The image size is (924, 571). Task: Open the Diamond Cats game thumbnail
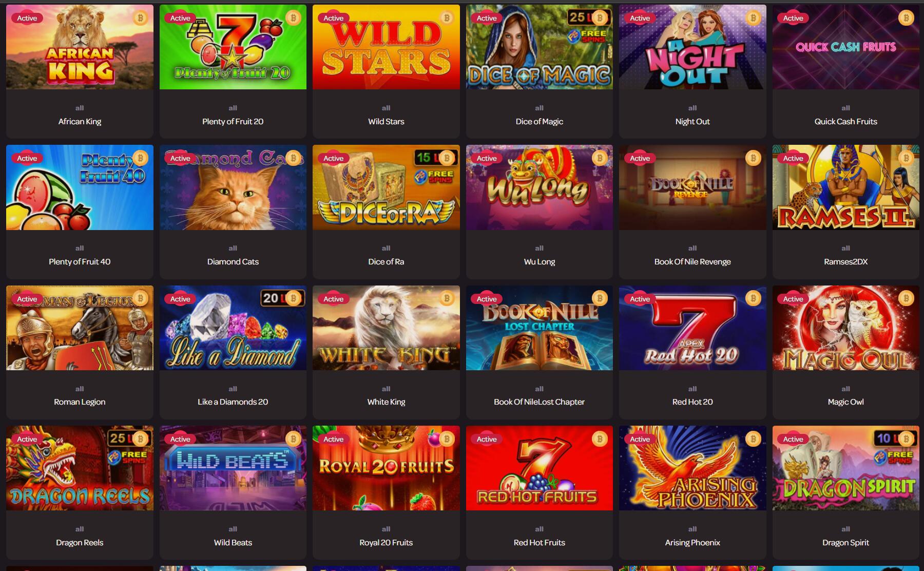(233, 187)
